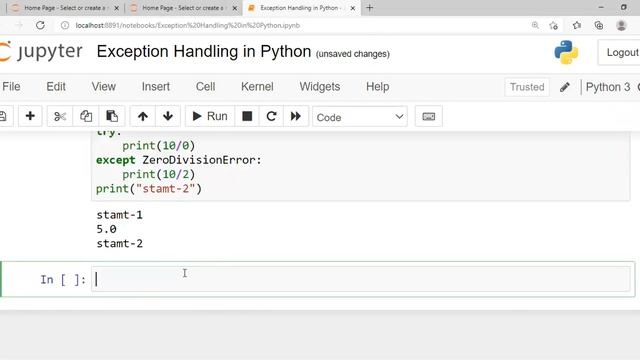
Task: Click the print(10/0) code line
Action: (x=158, y=146)
